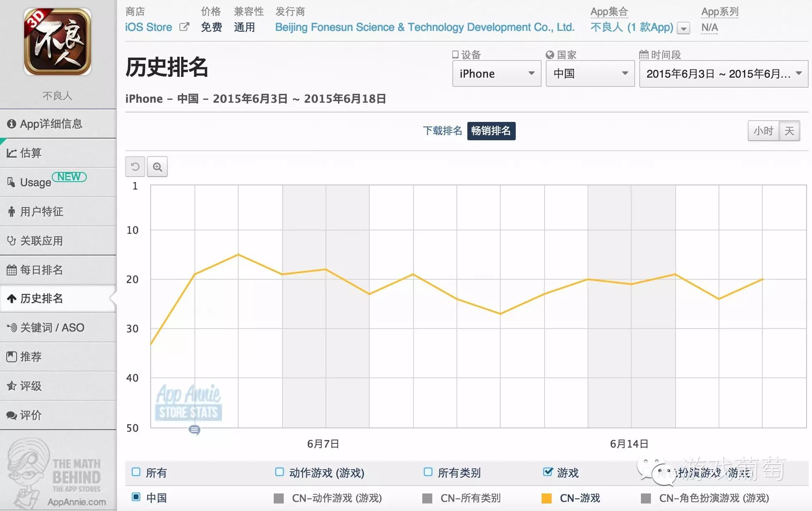Click the calendar icon beside 每日排名

12,270
